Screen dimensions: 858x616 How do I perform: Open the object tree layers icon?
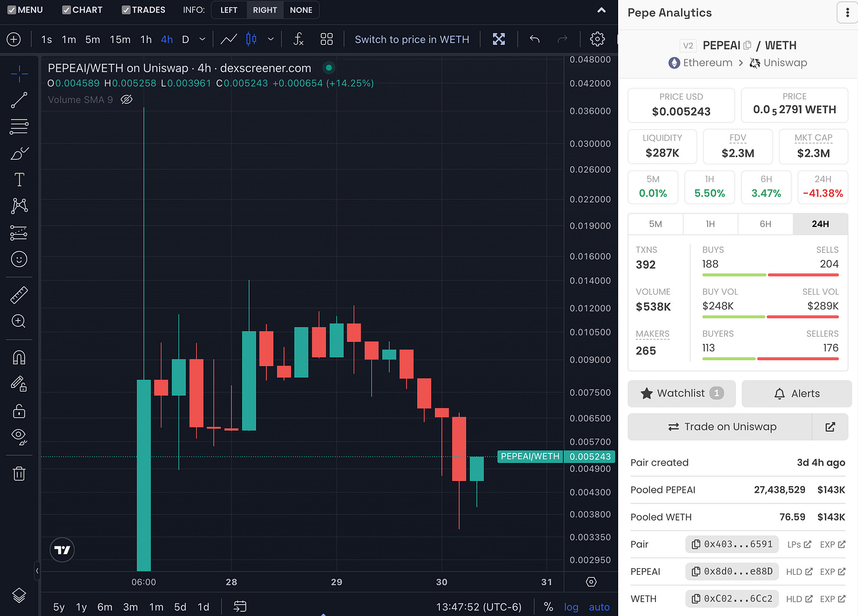click(19, 595)
